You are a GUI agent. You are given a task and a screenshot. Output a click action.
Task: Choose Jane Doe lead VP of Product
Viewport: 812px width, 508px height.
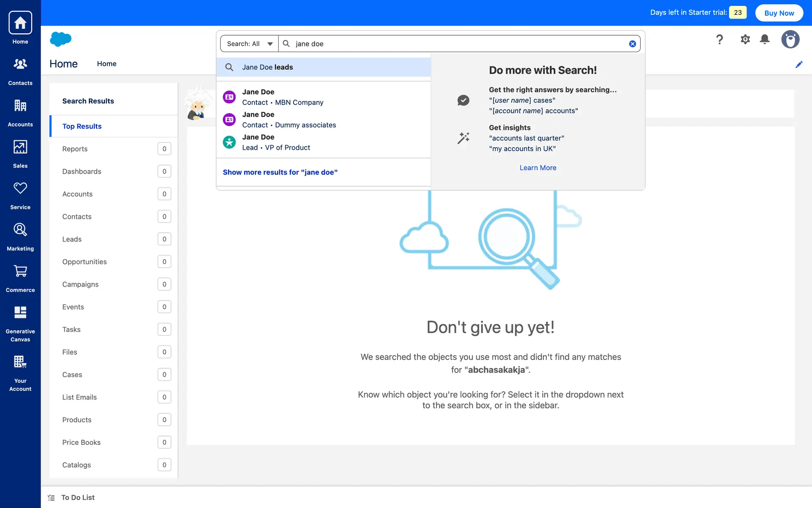coord(276,142)
